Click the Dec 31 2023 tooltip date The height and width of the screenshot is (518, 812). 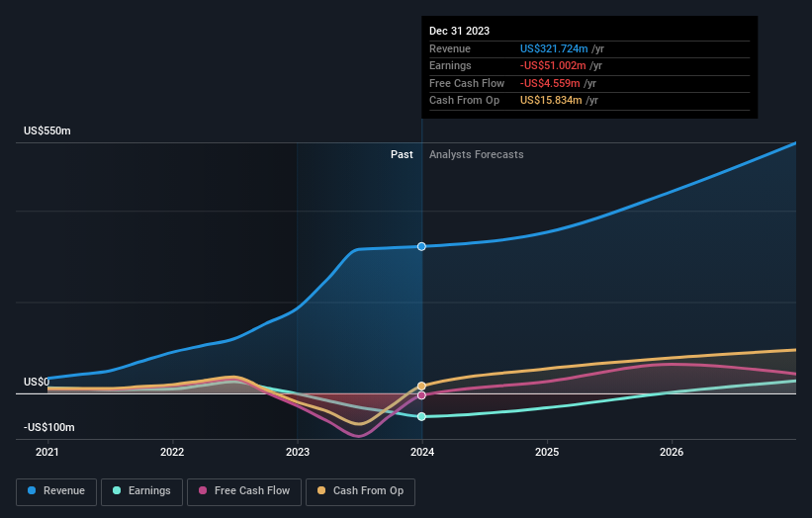pyautogui.click(x=459, y=31)
